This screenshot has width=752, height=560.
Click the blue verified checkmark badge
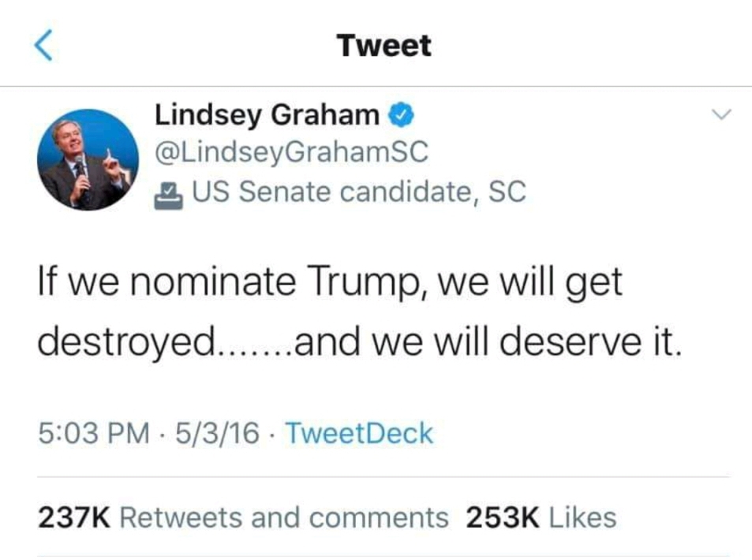[401, 115]
